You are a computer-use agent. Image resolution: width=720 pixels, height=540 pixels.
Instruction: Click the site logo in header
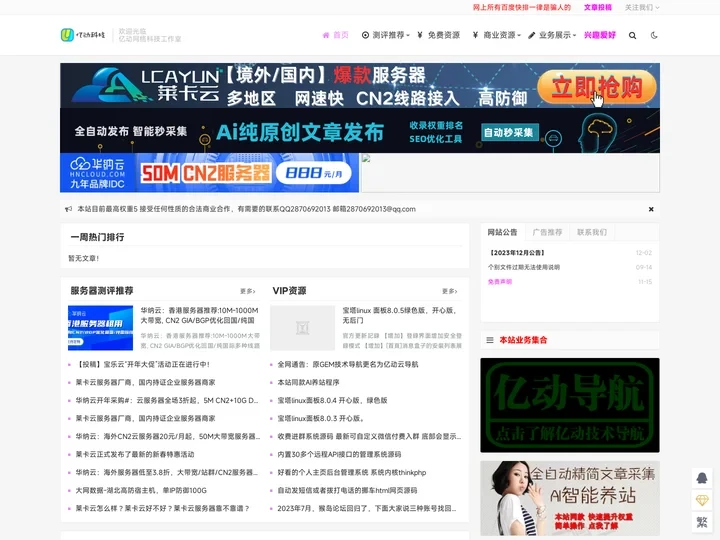[83, 35]
